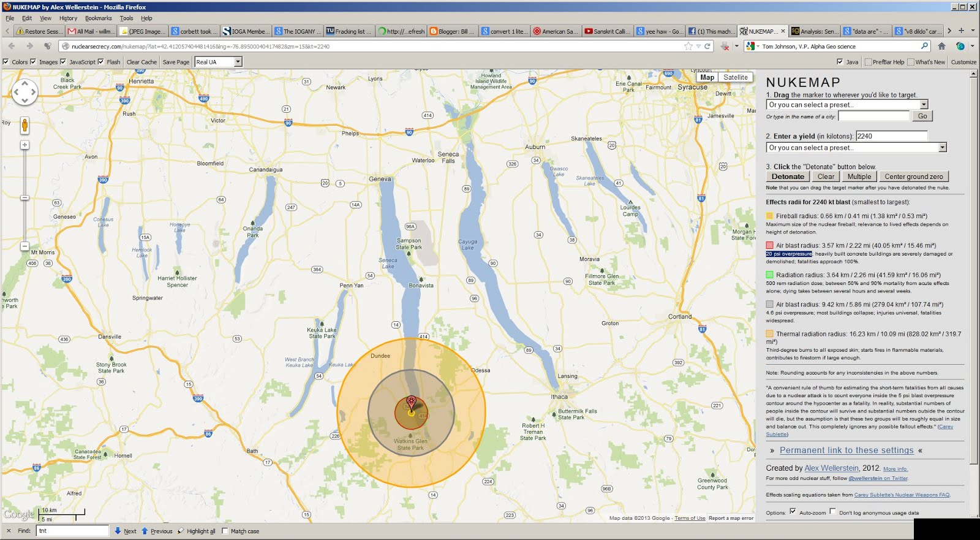The height and width of the screenshot is (540, 980).
Task: Open the search engine selector dropdown
Action: (x=758, y=47)
